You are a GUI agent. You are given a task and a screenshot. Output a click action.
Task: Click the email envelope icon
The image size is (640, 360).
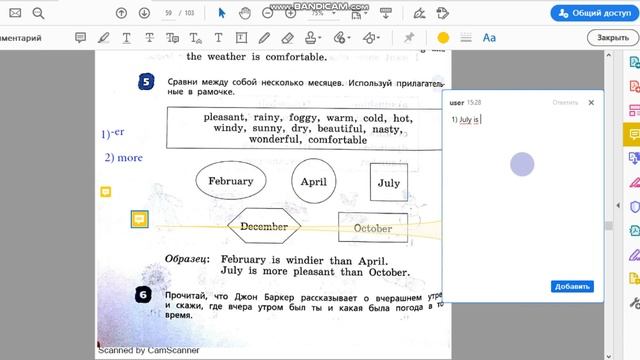coord(15,13)
